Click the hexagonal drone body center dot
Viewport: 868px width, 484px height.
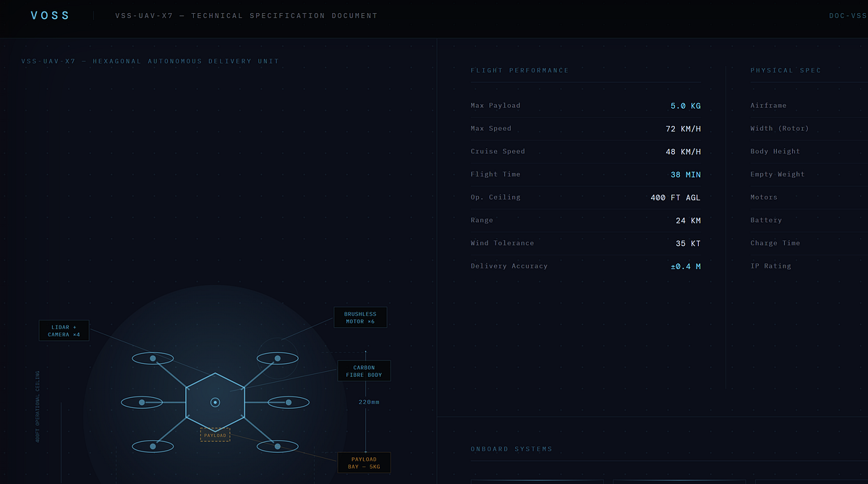[x=215, y=402]
